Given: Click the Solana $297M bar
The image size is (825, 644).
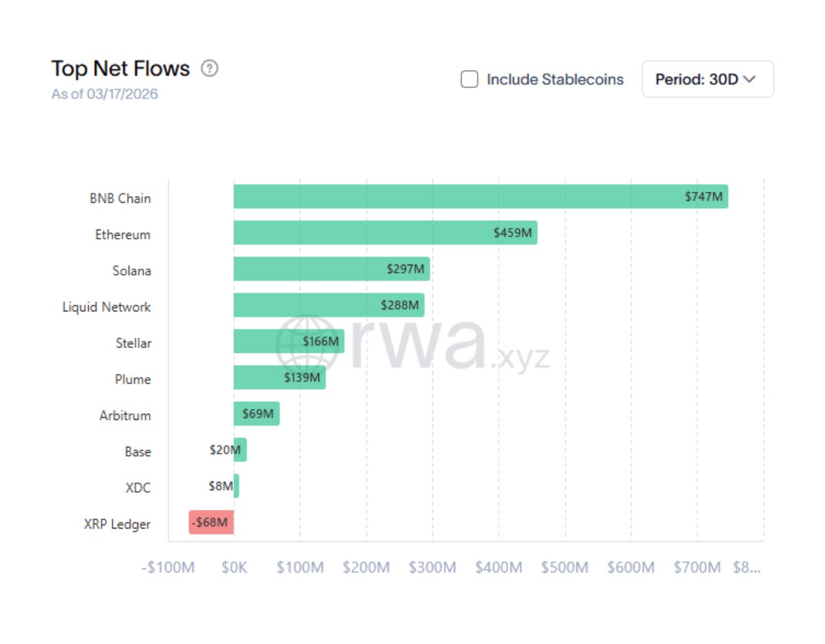Looking at the screenshot, I should [331, 269].
